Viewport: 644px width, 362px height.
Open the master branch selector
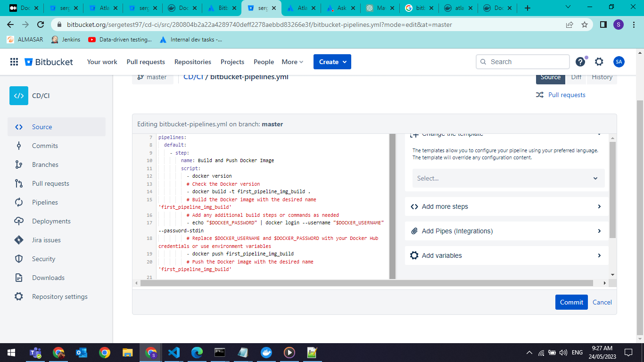coord(152,76)
